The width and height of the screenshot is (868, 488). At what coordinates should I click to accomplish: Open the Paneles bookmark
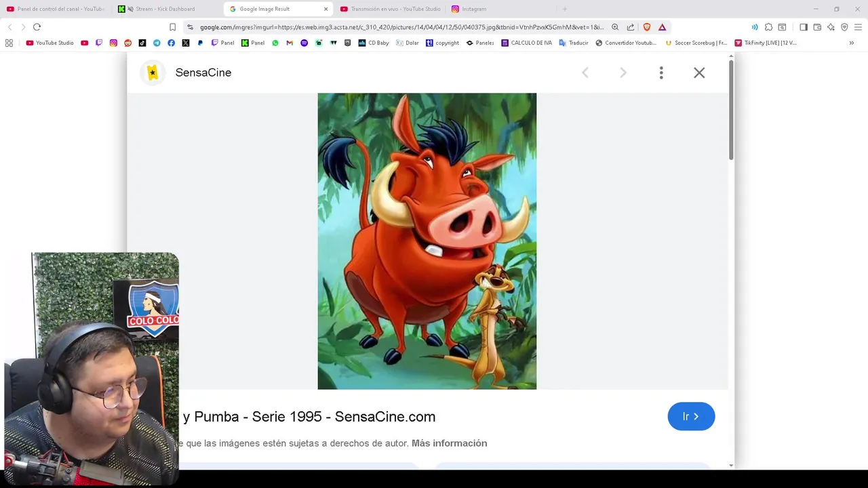(x=480, y=43)
